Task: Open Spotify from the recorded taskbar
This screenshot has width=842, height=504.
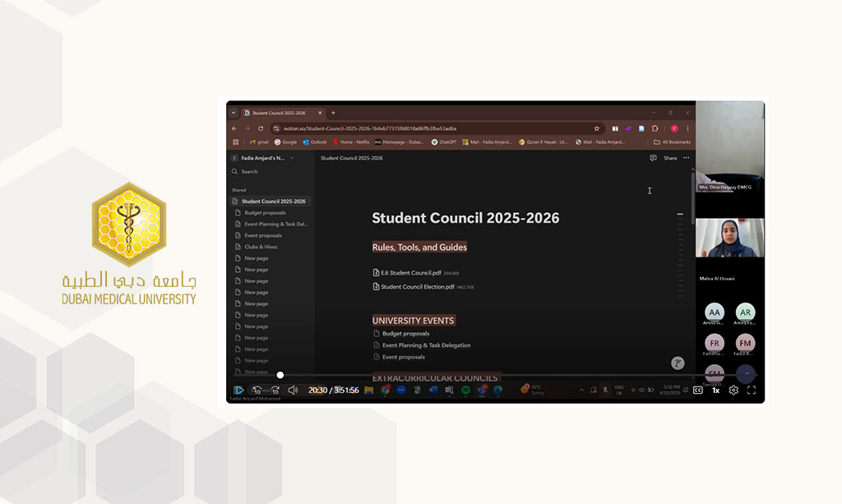Action: [465, 391]
